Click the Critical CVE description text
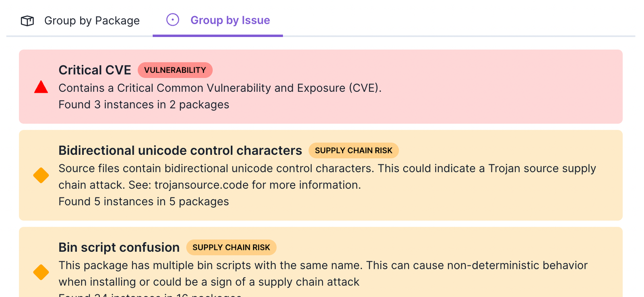The image size is (644, 297). [220, 88]
